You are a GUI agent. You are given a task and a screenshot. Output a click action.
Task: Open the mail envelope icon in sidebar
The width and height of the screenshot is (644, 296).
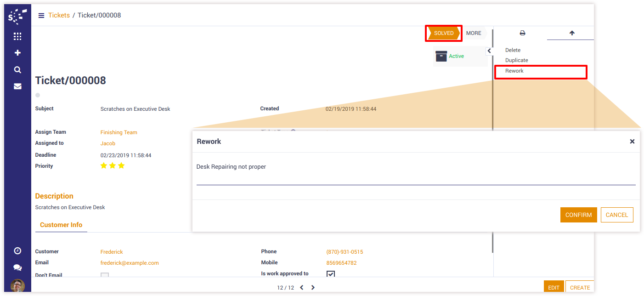coord(17,86)
